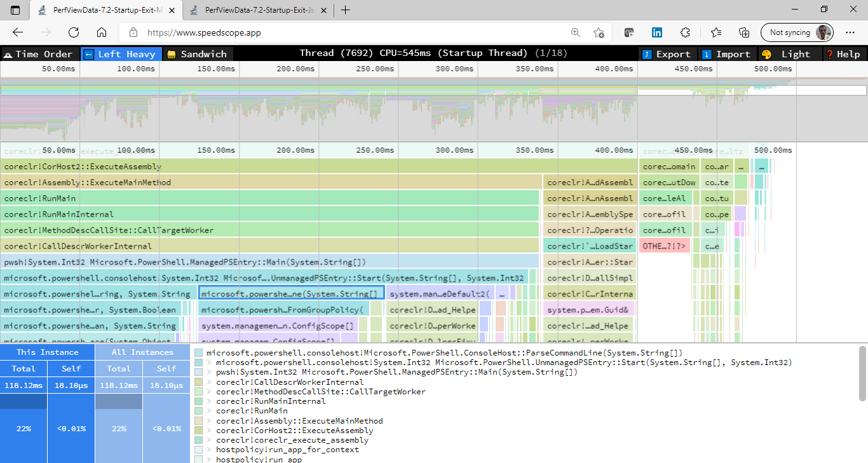
Task: Add this page to favorites star
Action: (x=599, y=32)
